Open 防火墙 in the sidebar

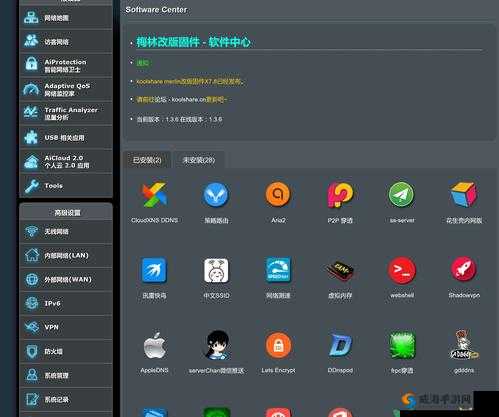(x=66, y=351)
